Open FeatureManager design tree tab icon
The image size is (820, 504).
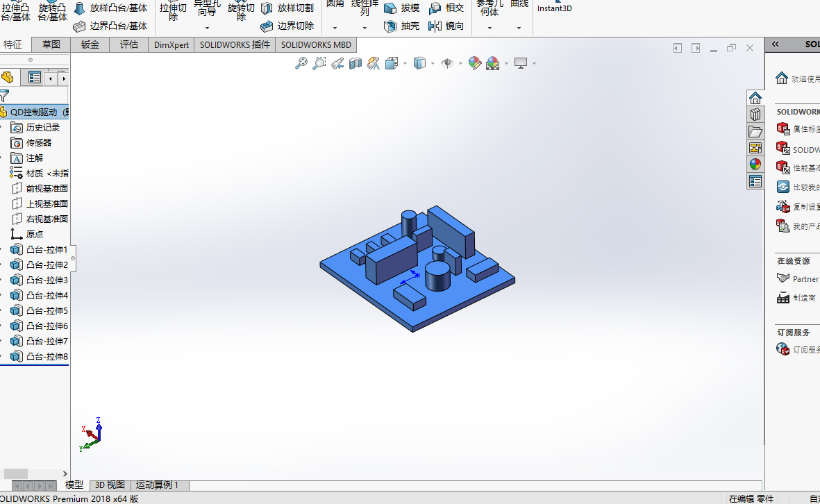click(8, 78)
